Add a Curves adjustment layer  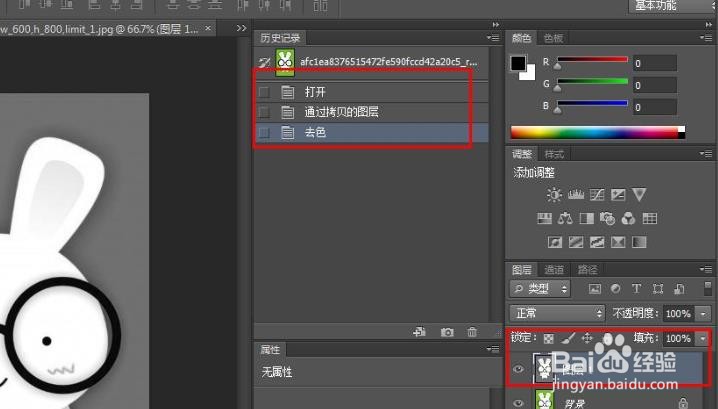pos(597,195)
